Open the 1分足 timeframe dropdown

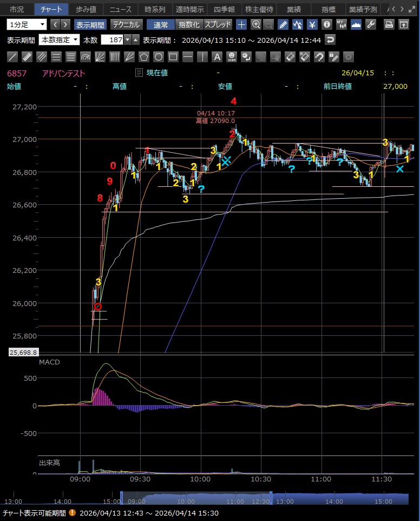pos(27,24)
